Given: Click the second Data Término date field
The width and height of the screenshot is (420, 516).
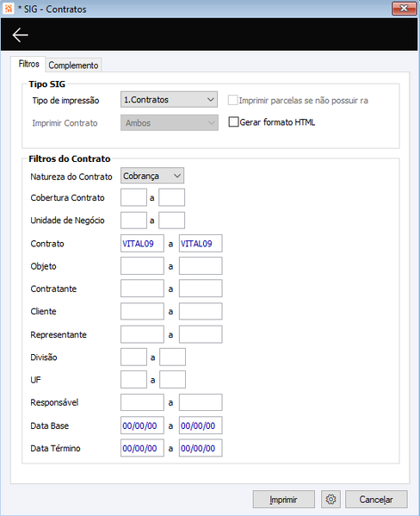Looking at the screenshot, I should click(x=201, y=448).
